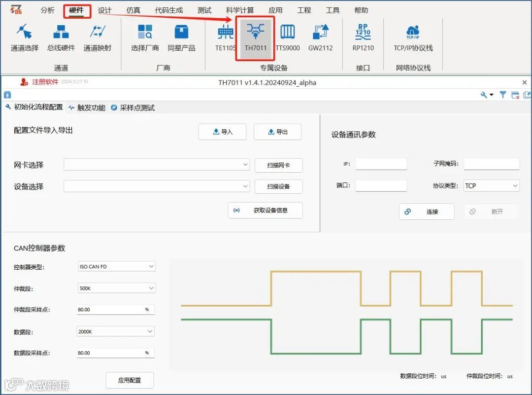Open the 仿真 menu tab
This screenshot has height=395, width=532.
click(x=133, y=10)
